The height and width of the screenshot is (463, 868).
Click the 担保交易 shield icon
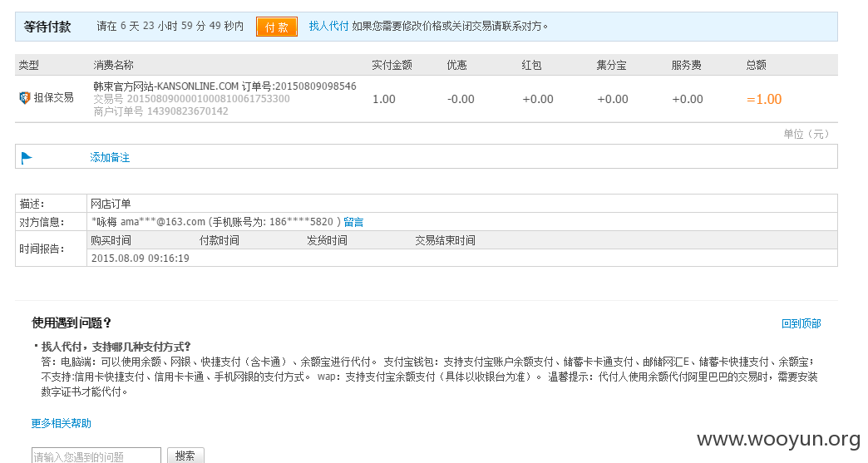[24, 98]
